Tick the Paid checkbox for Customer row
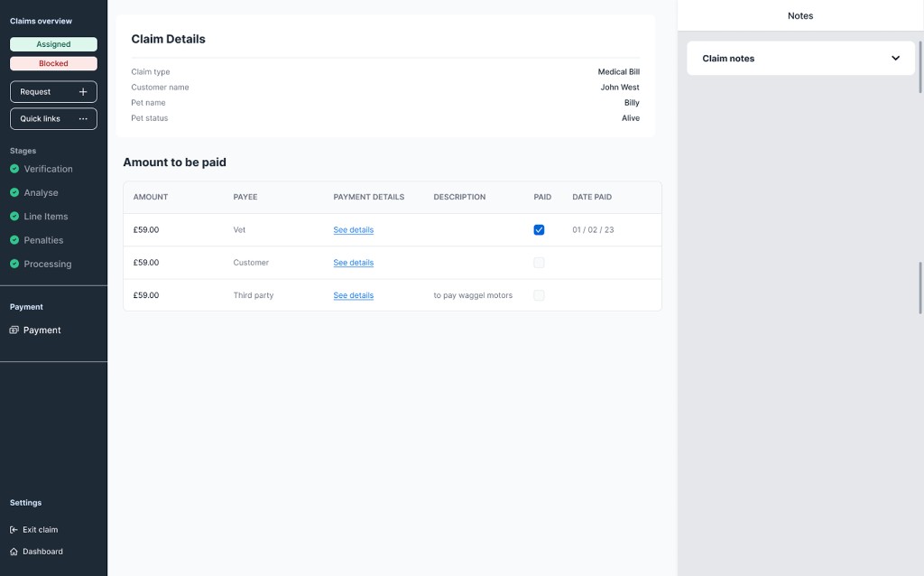Image resolution: width=924 pixels, height=576 pixels. (540, 263)
